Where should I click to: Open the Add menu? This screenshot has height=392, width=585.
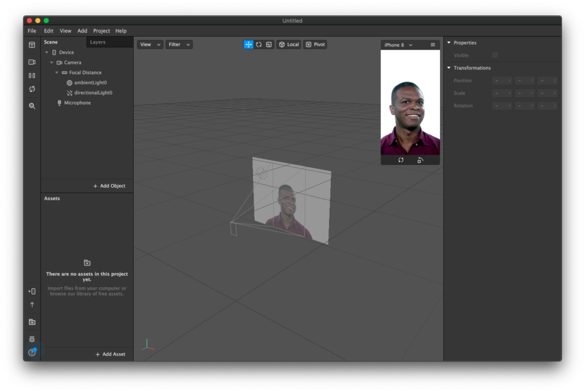pyautogui.click(x=82, y=31)
